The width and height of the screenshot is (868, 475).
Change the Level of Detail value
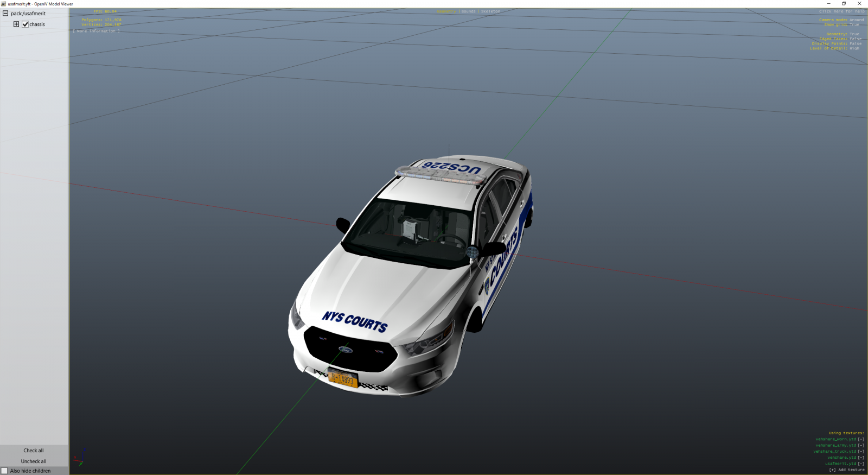pyautogui.click(x=854, y=48)
